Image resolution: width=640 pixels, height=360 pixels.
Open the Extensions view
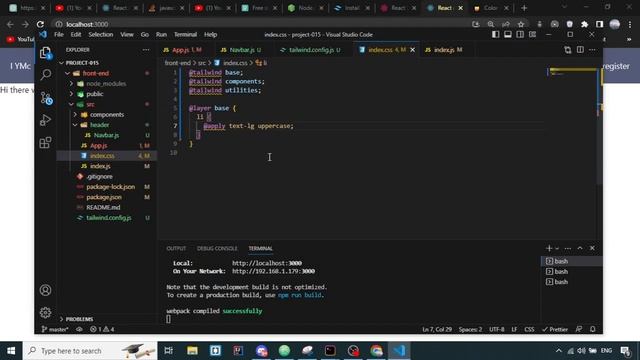coord(45,142)
